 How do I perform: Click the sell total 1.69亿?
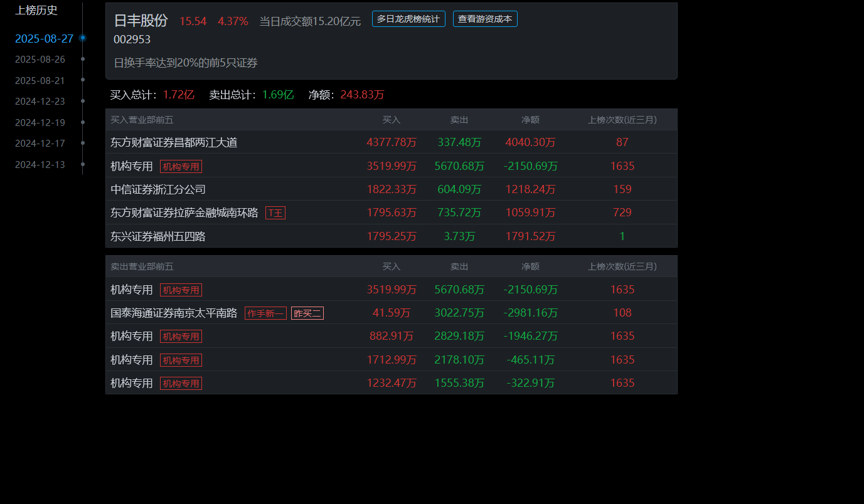[278, 95]
